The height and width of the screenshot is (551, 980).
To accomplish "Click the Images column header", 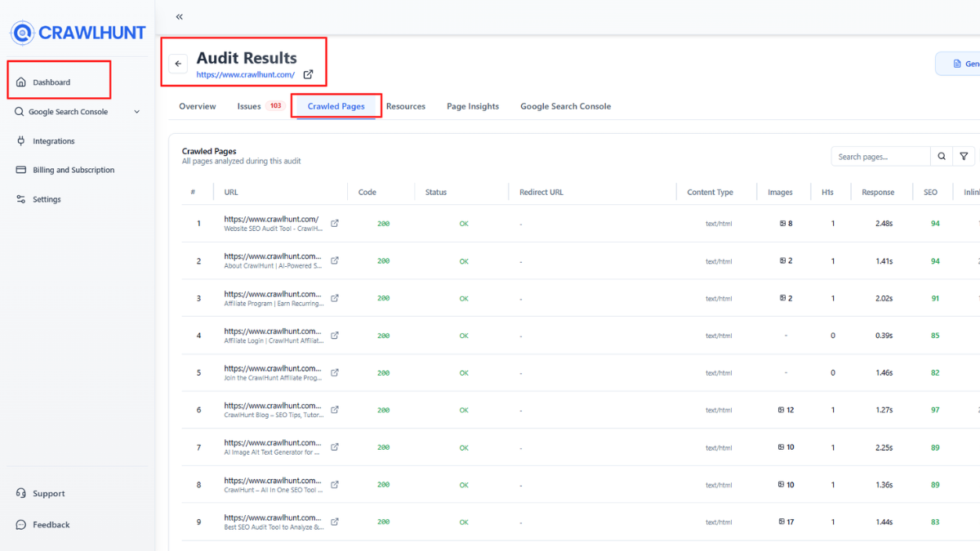I will (781, 193).
